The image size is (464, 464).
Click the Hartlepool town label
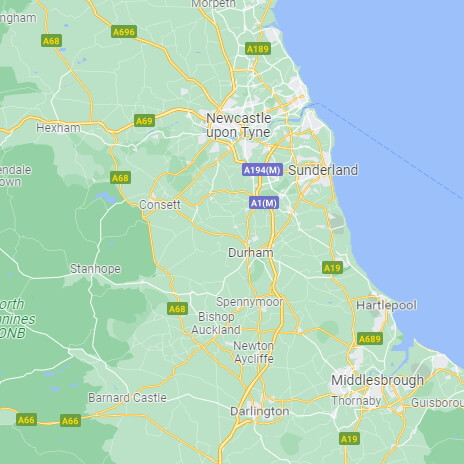coord(386,305)
